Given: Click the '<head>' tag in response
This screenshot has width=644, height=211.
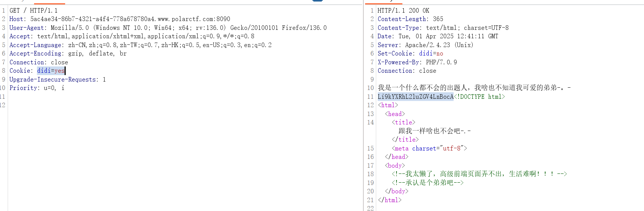Looking at the screenshot, I should (x=395, y=114).
